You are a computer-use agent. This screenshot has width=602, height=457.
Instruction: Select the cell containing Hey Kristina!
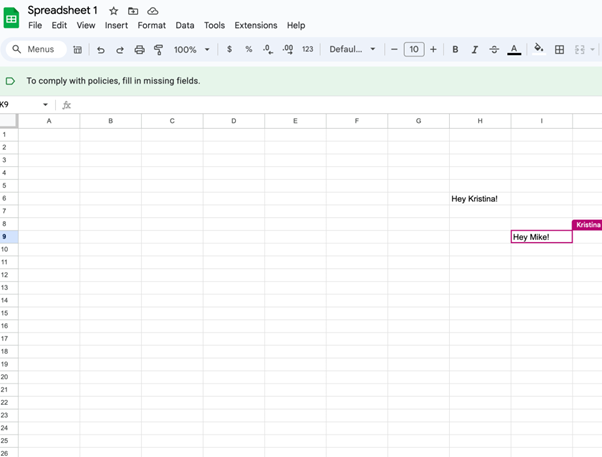480,198
